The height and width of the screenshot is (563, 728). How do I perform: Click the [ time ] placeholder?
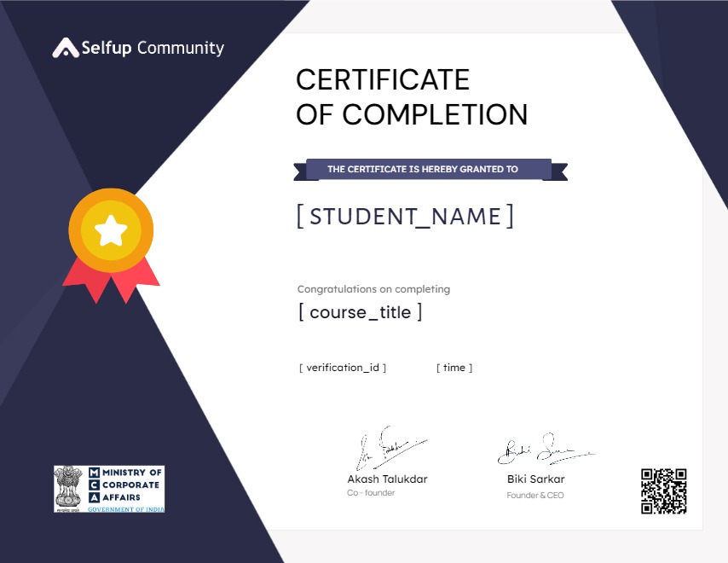click(x=454, y=368)
